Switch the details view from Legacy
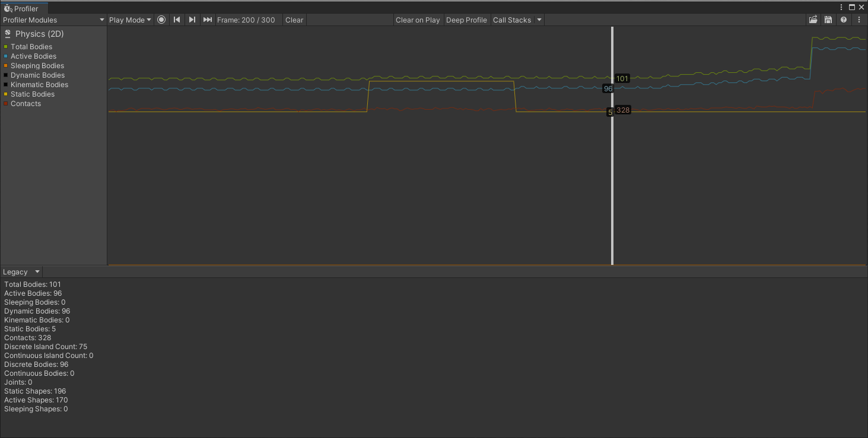The height and width of the screenshot is (438, 868). point(21,271)
